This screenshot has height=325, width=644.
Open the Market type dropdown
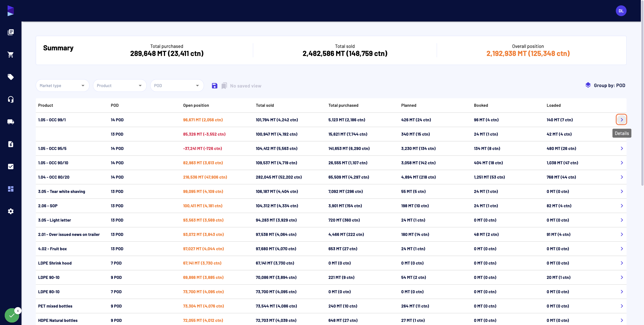[63, 86]
